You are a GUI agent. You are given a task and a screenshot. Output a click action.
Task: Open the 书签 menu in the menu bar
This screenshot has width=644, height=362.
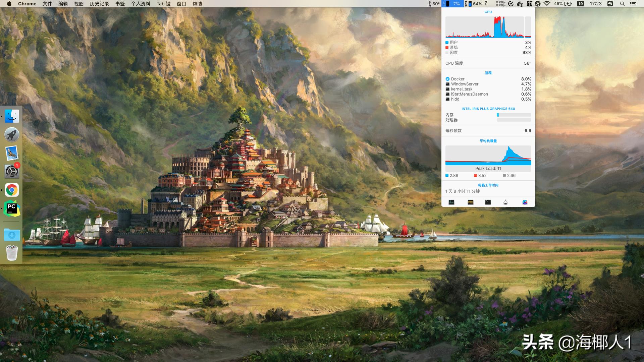120,4
